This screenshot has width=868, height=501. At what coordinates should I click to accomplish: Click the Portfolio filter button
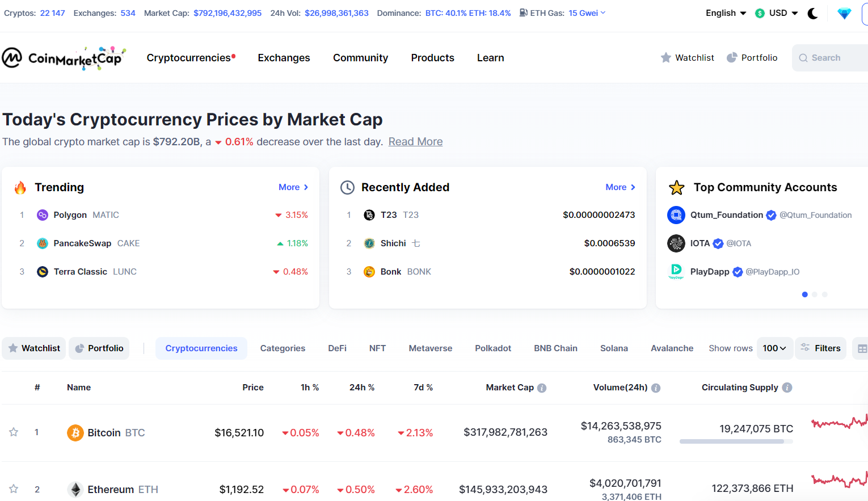pyautogui.click(x=99, y=348)
